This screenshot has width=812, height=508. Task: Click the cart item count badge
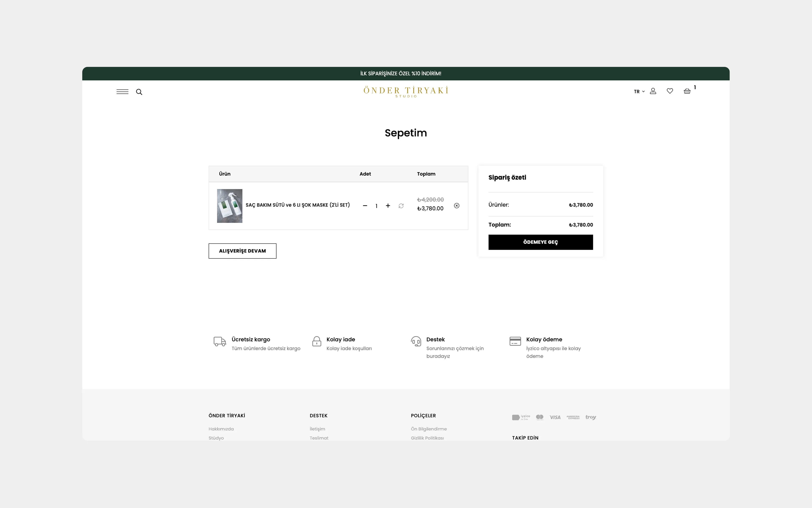coord(695,87)
